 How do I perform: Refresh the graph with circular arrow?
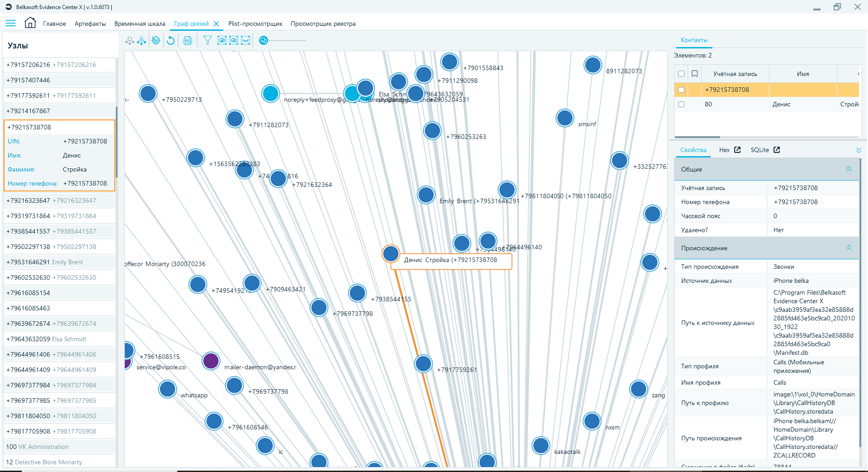click(170, 41)
